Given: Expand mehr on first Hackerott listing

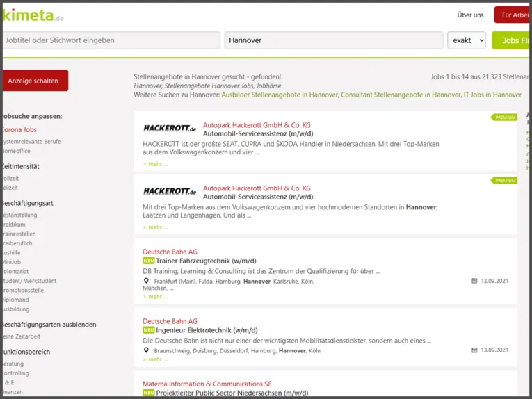Looking at the screenshot, I should pos(155,164).
